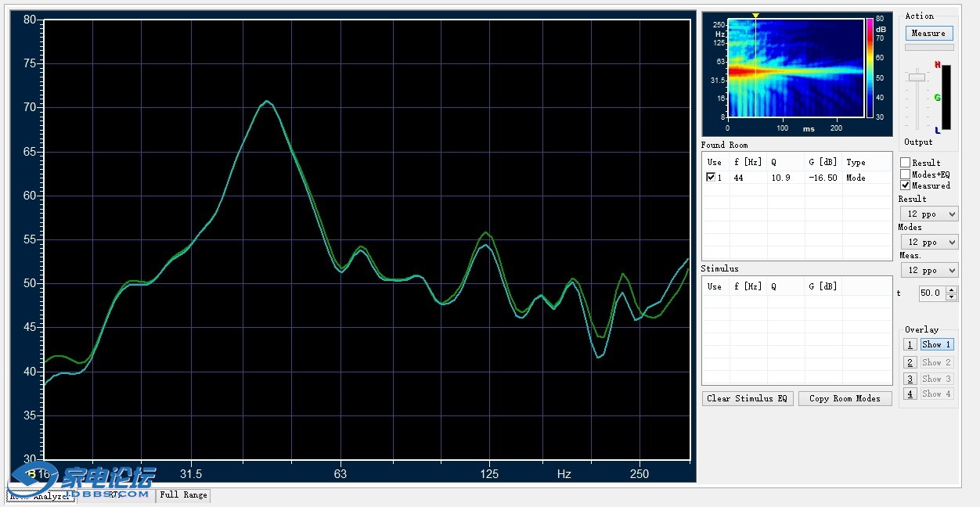Untick Use checkbox for room mode 1

pos(711,178)
